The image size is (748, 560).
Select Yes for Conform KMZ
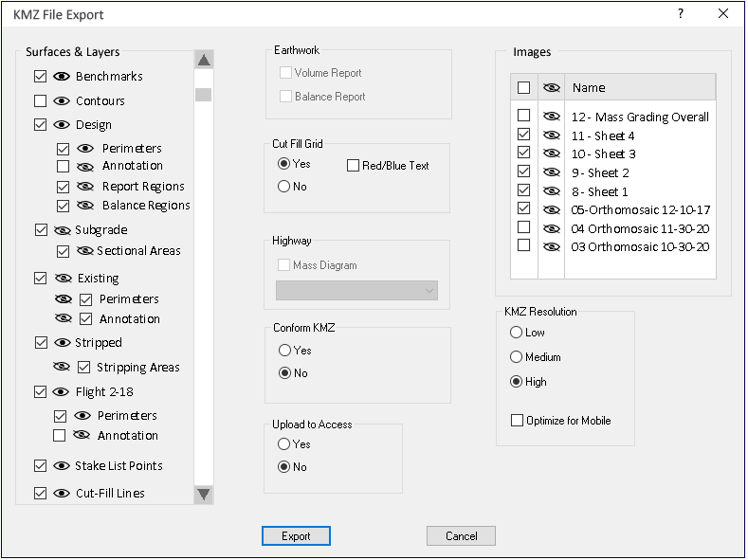coord(283,351)
